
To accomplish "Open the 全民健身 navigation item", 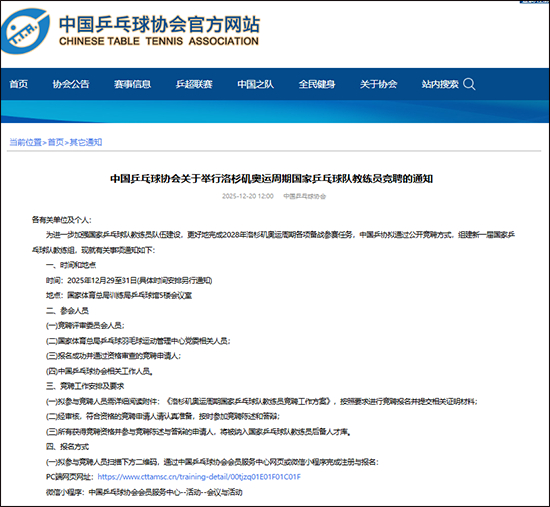I will 317,84.
